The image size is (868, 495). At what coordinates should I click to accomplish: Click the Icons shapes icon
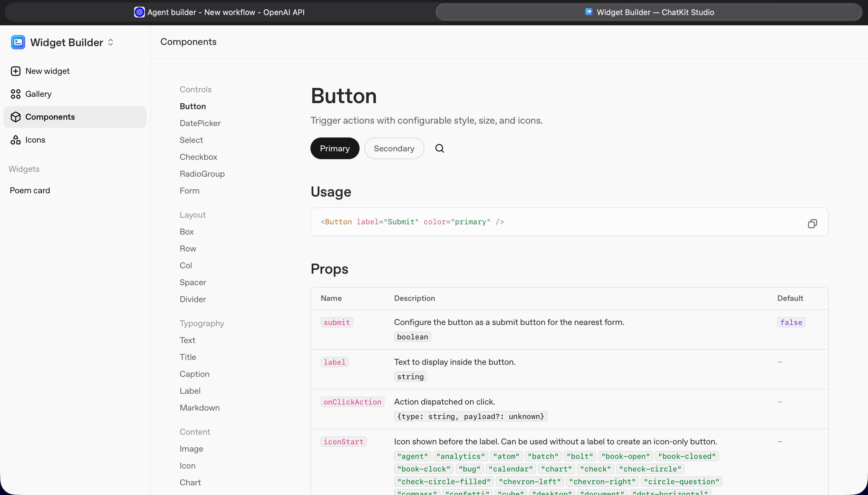(16, 140)
